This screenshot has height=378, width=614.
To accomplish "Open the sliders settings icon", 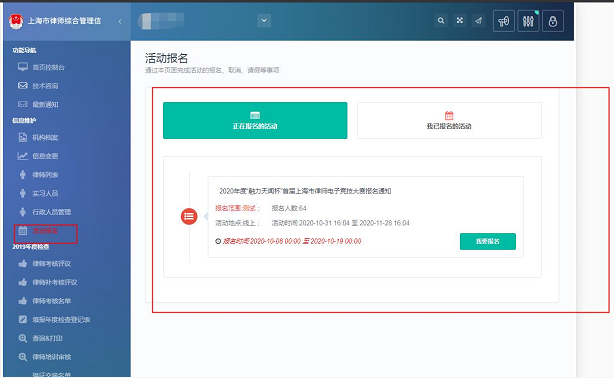I will point(528,21).
